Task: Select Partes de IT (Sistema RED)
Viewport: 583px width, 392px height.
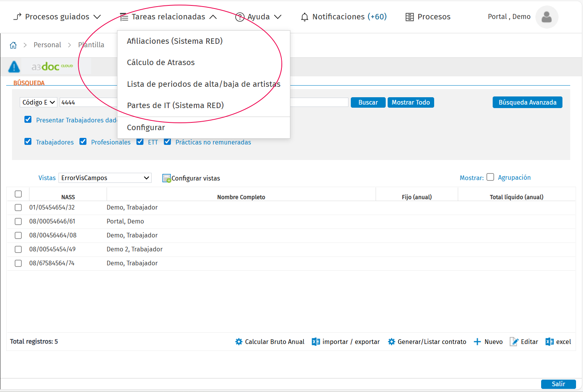Action: [175, 105]
